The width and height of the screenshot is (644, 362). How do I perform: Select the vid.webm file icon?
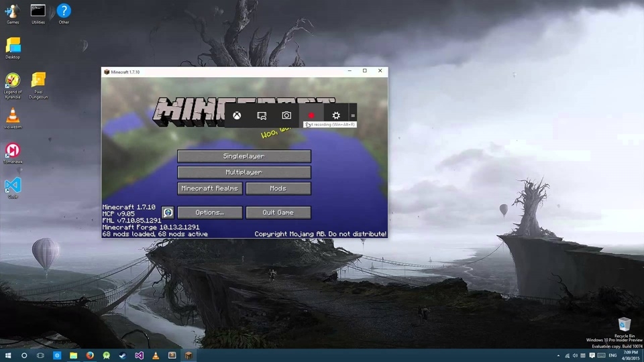coord(13,119)
